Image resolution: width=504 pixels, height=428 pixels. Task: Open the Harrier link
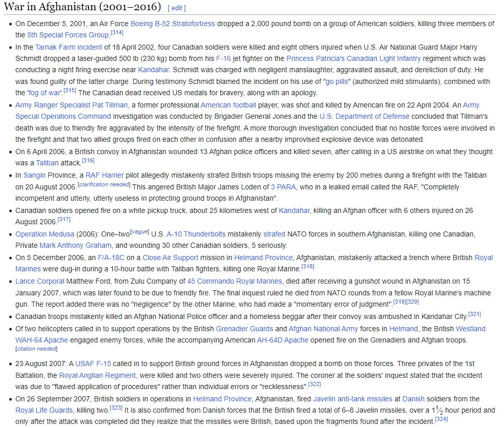click(x=113, y=175)
